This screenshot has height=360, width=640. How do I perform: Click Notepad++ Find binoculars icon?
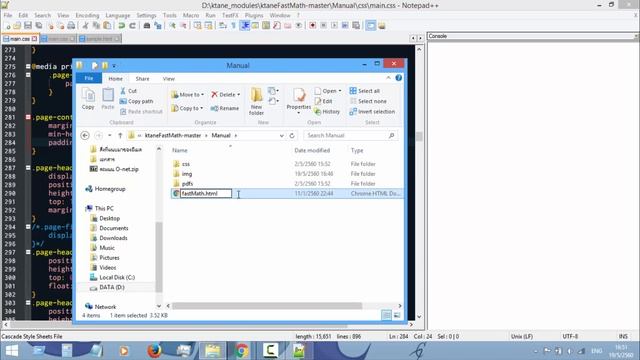click(147, 26)
